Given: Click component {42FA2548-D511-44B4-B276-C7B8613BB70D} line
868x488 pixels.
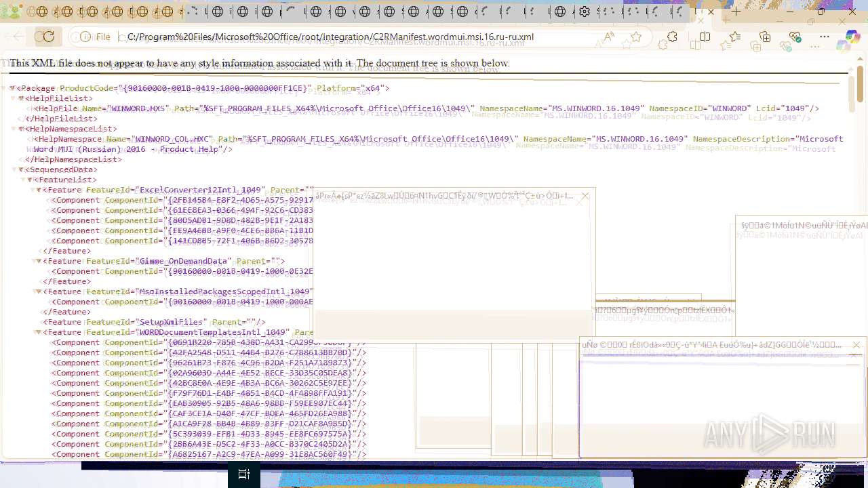Looking at the screenshot, I should click(x=209, y=352).
